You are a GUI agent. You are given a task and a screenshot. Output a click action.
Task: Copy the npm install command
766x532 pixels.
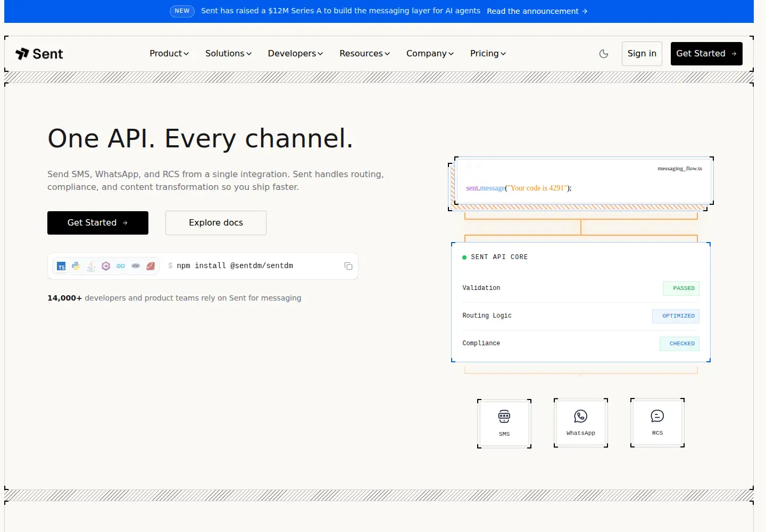coord(348,266)
